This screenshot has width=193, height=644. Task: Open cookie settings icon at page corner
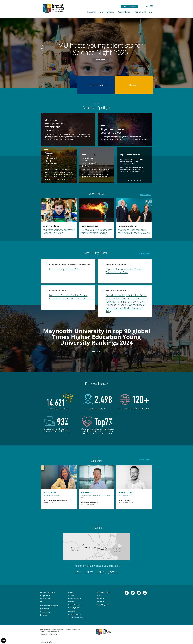(4, 640)
